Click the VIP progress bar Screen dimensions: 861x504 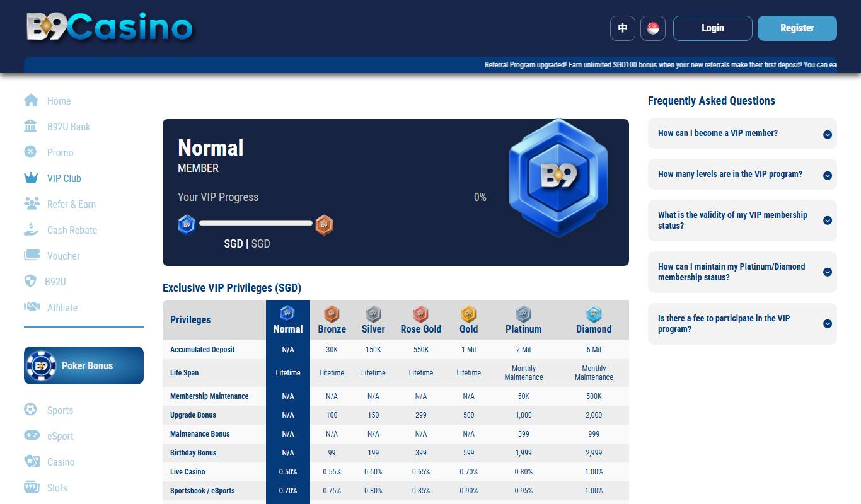click(x=256, y=223)
